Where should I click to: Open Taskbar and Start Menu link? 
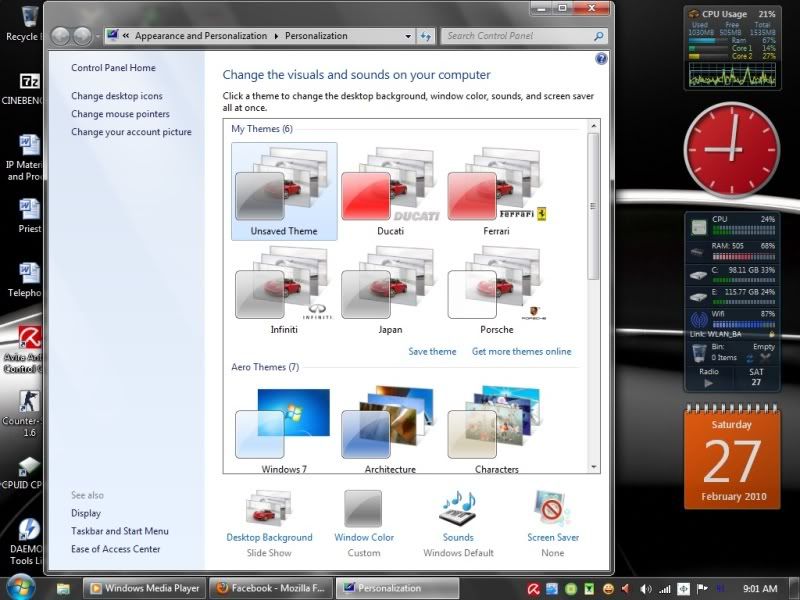(120, 531)
